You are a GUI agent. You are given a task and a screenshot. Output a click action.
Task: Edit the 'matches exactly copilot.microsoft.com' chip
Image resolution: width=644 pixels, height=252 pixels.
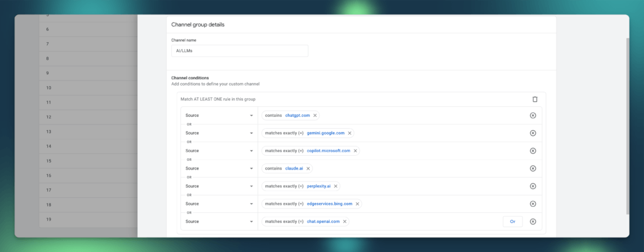(x=311, y=151)
